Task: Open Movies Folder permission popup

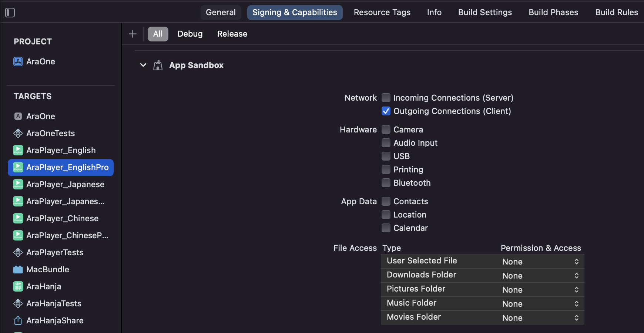Action: click(x=540, y=318)
